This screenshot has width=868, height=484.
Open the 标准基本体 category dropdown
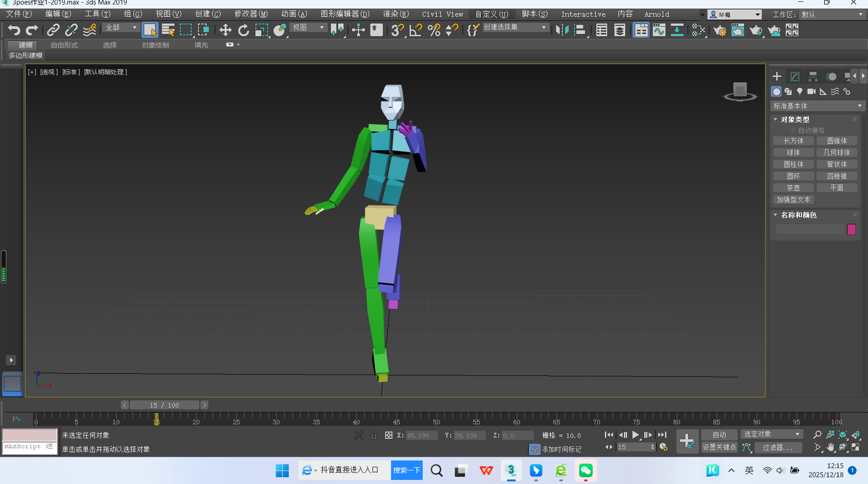(x=817, y=106)
